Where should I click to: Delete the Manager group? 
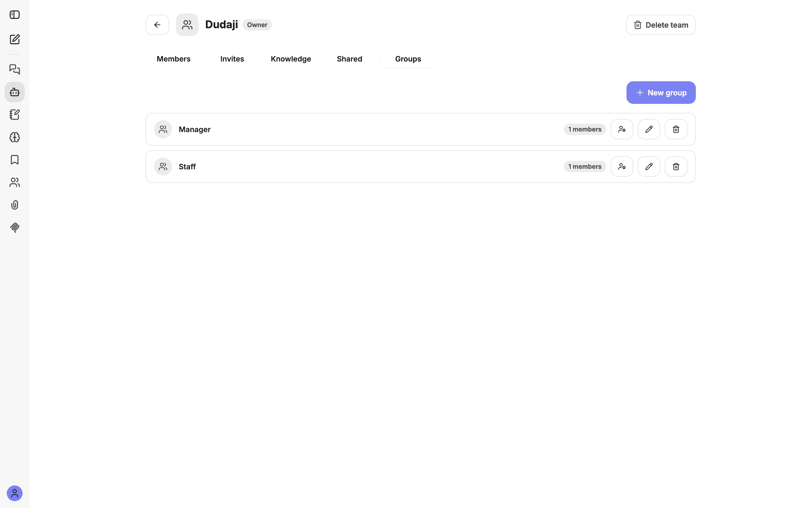point(676,129)
